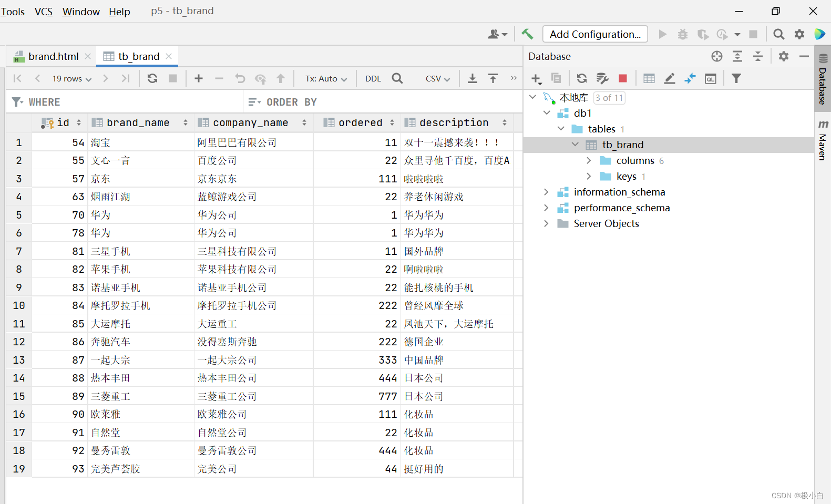Export data with download icon
Screen dimensions: 831x504
tap(473, 78)
